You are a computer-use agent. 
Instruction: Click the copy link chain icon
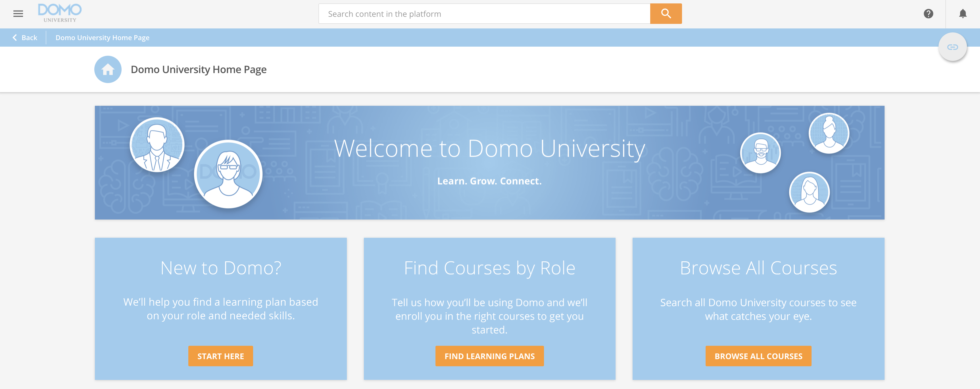pyautogui.click(x=953, y=47)
